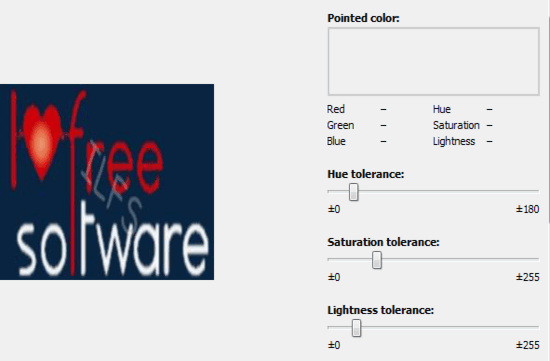Click the middle of the Lightness tolerance track
This screenshot has height=361, width=550.
tap(434, 328)
